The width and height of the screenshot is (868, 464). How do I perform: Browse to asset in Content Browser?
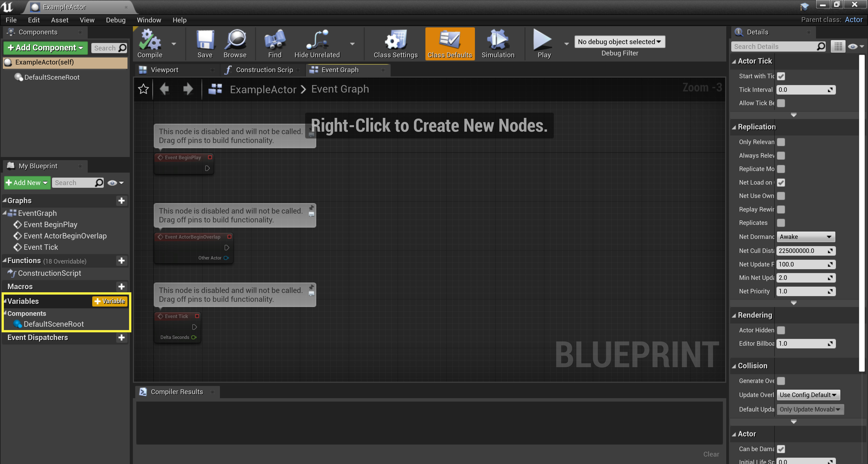pyautogui.click(x=235, y=43)
